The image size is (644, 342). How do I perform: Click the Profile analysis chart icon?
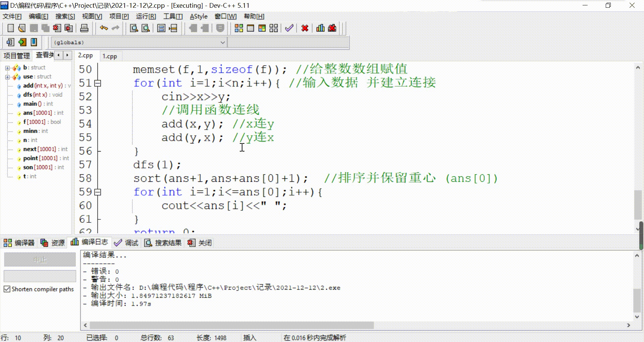[320, 28]
